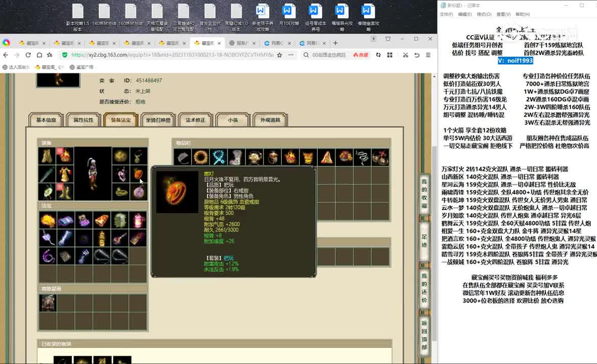Open the 140炼狱总结 desktop file
Screen dimensions: 597x364
(104, 15)
